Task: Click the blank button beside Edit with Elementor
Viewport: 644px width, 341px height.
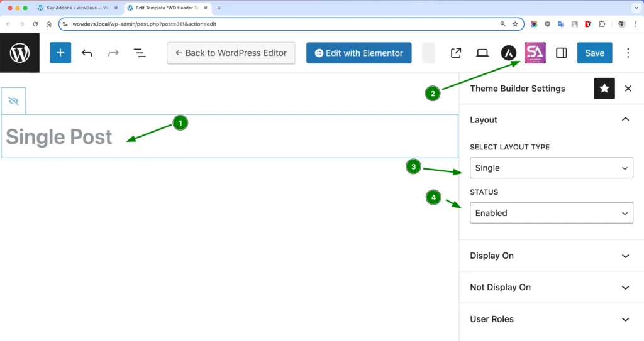Action: click(x=428, y=53)
